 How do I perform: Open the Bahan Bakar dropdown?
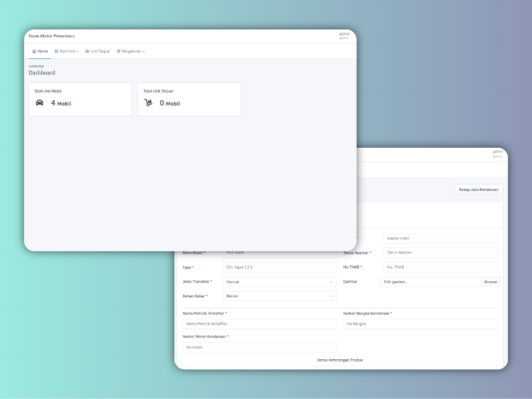click(x=280, y=296)
